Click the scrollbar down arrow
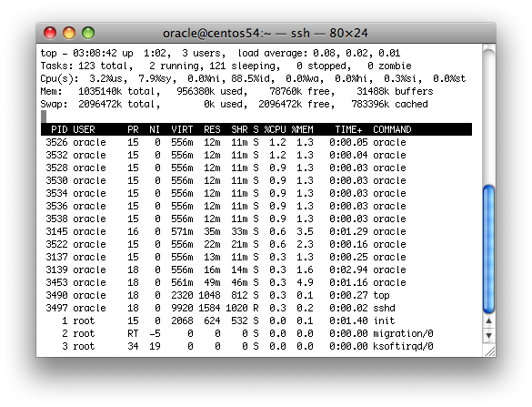Viewport: 532px width, 407px height. (488, 335)
